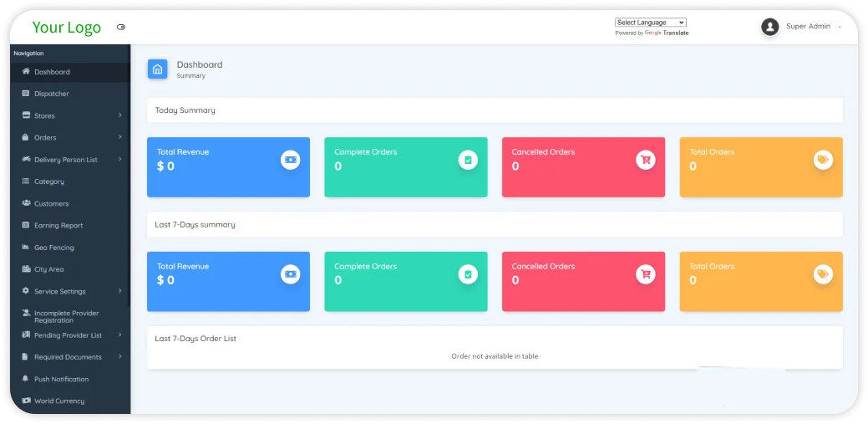
Task: Click the World Currency money icon
Action: point(25,401)
